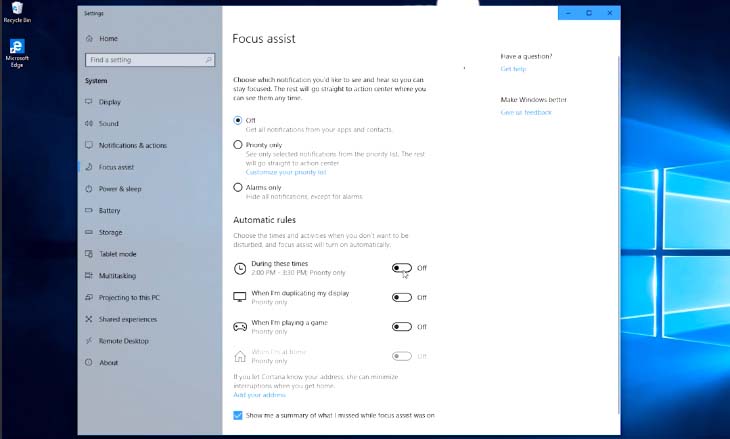This screenshot has width=730, height=439.
Task: Click the Tablet mode sidebar label
Action: click(x=118, y=254)
